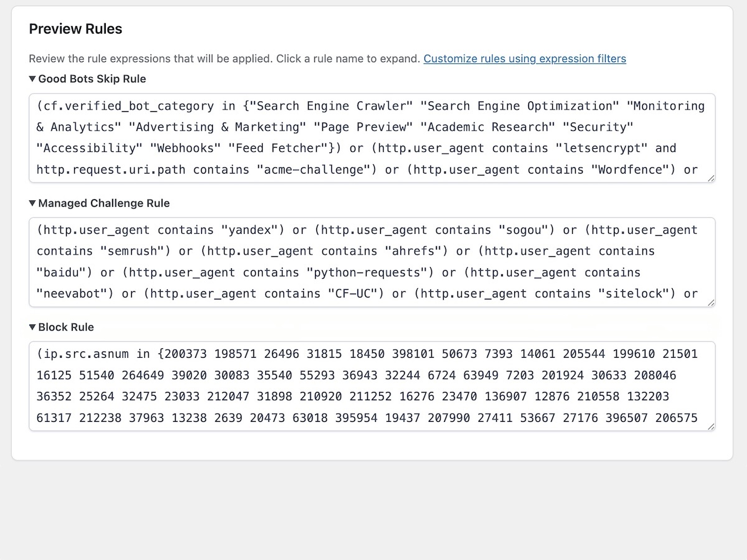Screen dimensions: 747x560
Task: Click the disclosure triangle beside Good Bots Skip Rule
Action: pyautogui.click(x=32, y=78)
